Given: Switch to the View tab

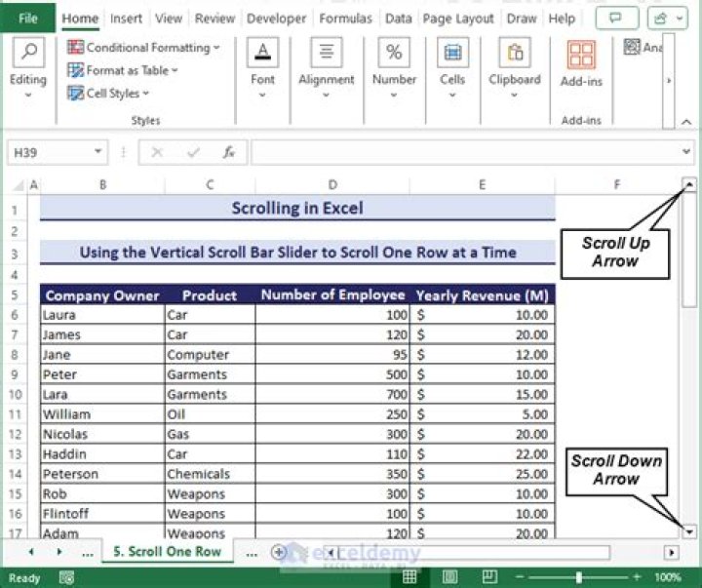Looking at the screenshot, I should (x=169, y=19).
